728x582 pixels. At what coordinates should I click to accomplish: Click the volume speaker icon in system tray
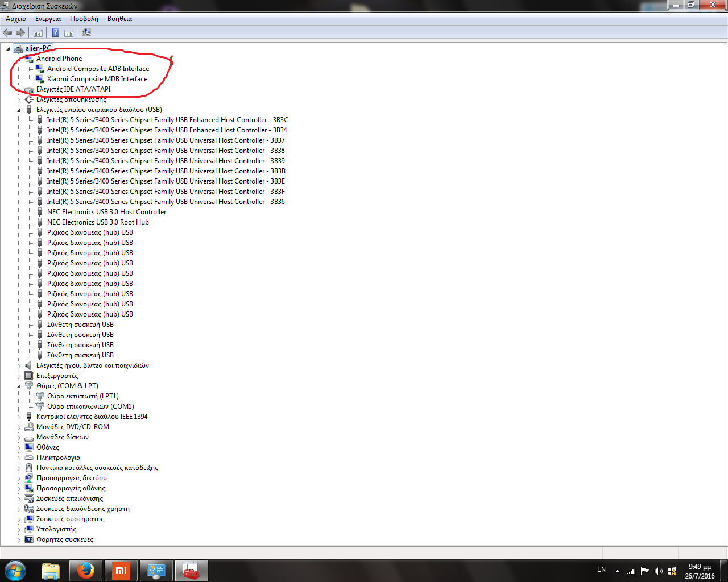[659, 571]
